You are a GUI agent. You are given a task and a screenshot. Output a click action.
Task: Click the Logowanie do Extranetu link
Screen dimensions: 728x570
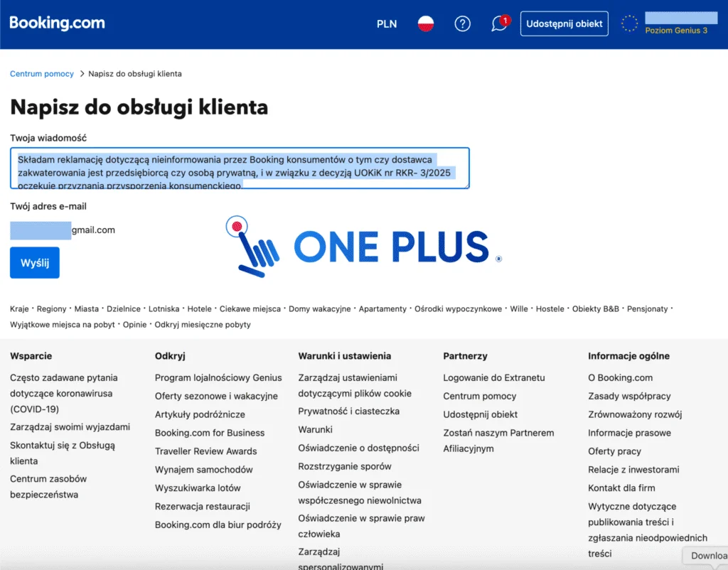(493, 377)
